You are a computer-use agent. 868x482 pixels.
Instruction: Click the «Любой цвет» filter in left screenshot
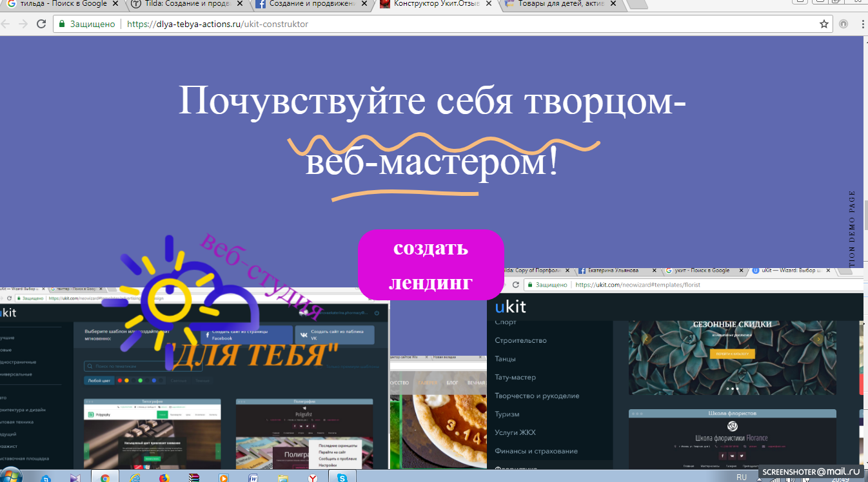(99, 381)
